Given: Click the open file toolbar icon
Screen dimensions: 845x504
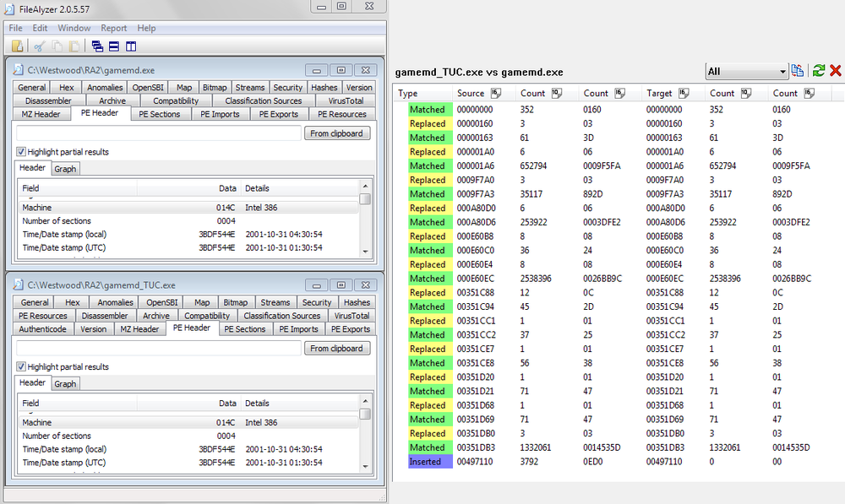Looking at the screenshot, I should [x=17, y=46].
